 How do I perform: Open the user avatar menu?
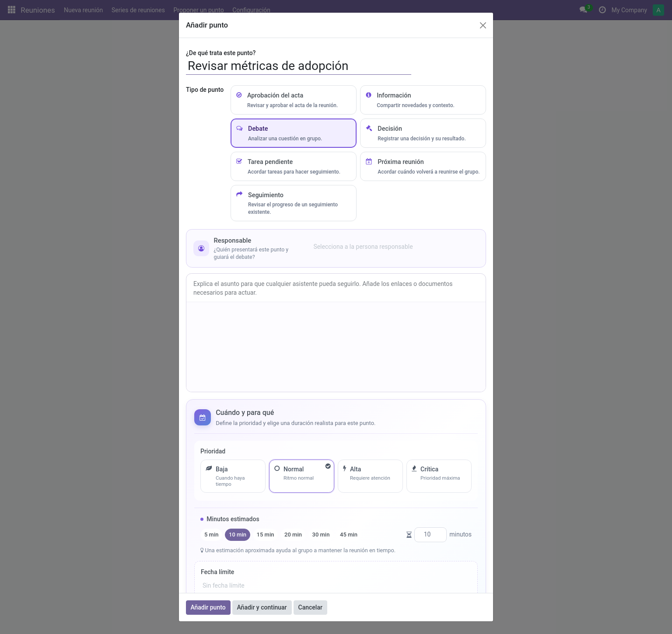(658, 10)
